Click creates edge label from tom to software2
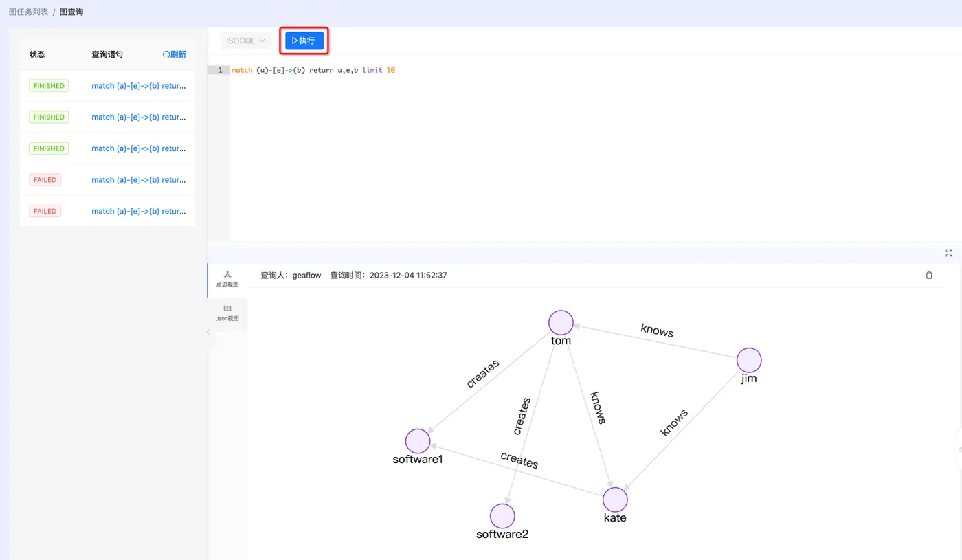Screen dimensions: 962x560 522,416
